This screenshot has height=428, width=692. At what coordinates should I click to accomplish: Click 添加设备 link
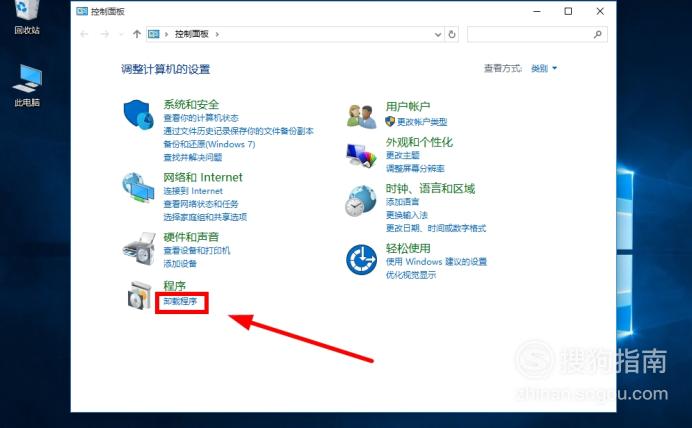click(180, 264)
